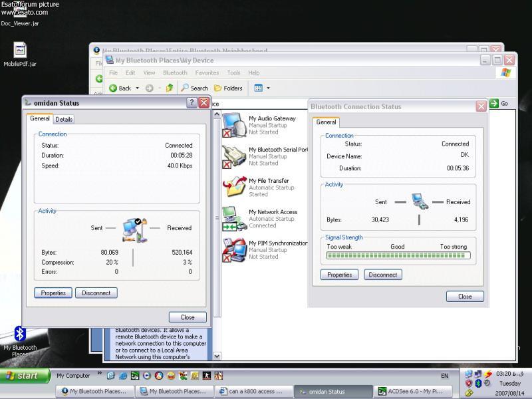The image size is (532, 399).
Task: Click Disconnect in omidan Status dialog
Action: (96, 293)
